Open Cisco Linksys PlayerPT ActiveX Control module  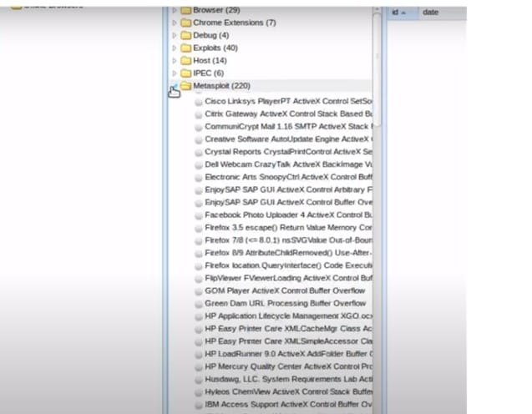[x=288, y=101]
